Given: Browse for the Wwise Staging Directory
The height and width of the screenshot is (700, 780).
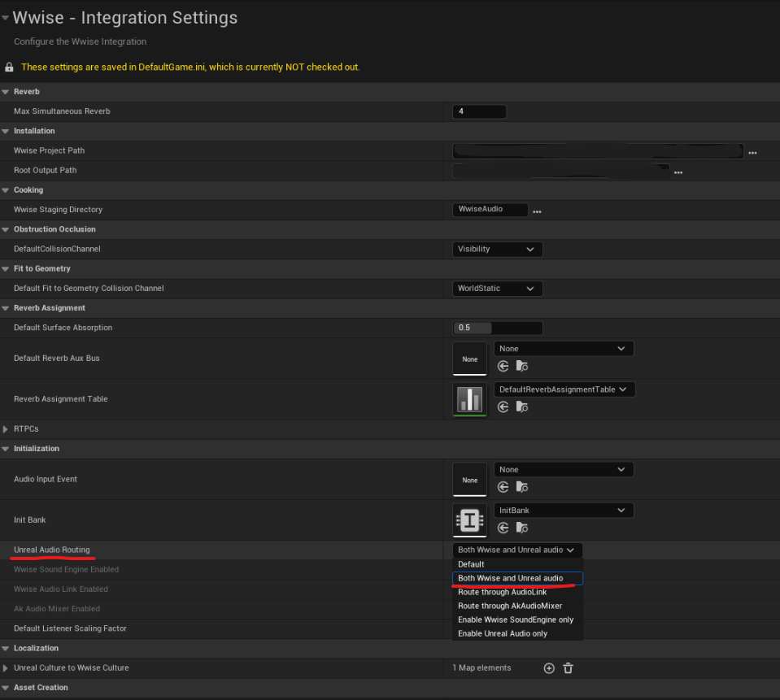Looking at the screenshot, I should (537, 212).
